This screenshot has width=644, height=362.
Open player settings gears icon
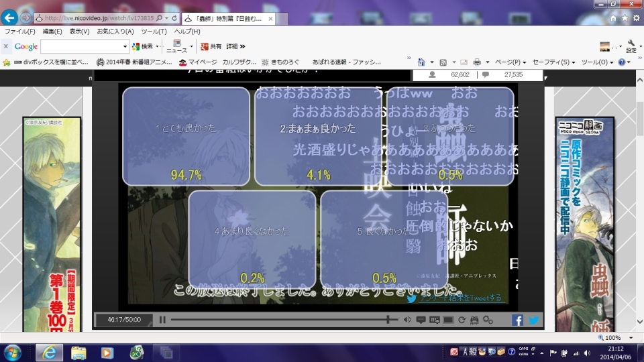pyautogui.click(x=488, y=320)
